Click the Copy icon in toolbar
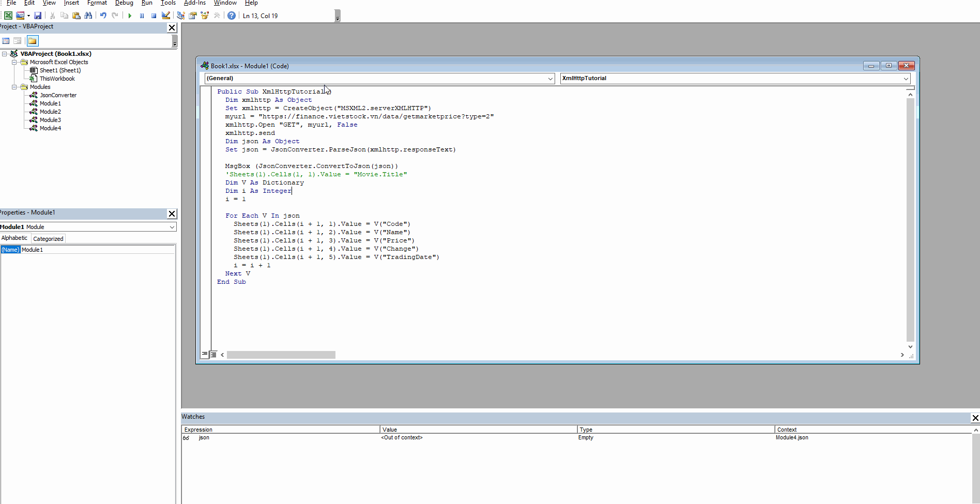The width and height of the screenshot is (980, 504). (x=64, y=16)
